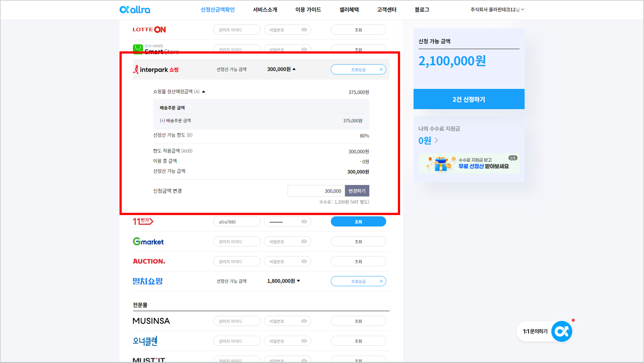This screenshot has width=644, height=363.
Task: Click interpark 조회성공 button
Action: 358,69
